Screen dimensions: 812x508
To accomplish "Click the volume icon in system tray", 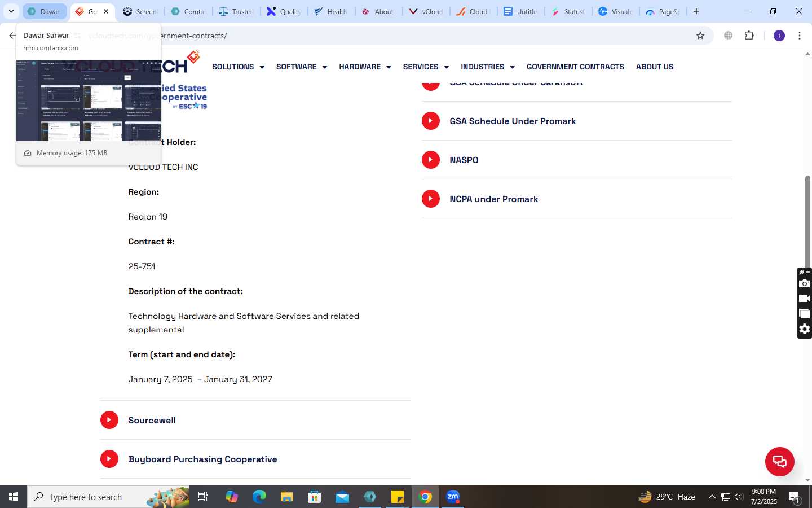I will [739, 497].
